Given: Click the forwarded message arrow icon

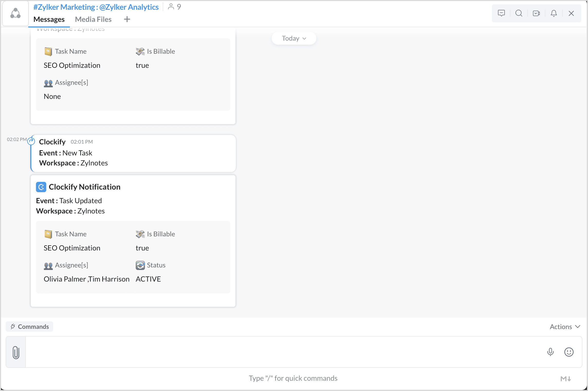Looking at the screenshot, I should coord(31,141).
